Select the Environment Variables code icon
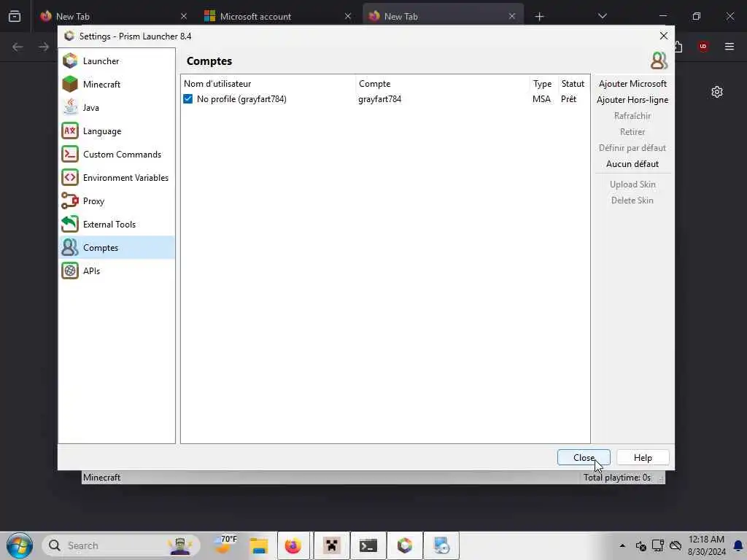Screen dimensions: 747x560 pos(70,178)
